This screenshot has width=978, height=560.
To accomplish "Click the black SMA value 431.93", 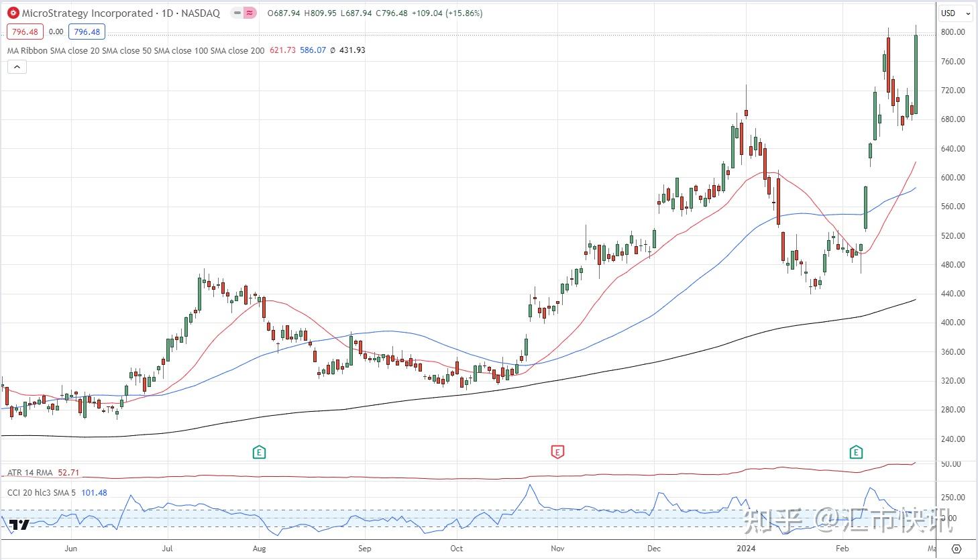I will click(352, 50).
